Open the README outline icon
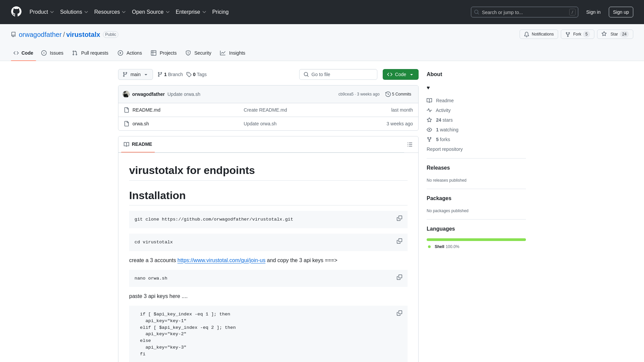This screenshot has height=362, width=644. pos(410,144)
